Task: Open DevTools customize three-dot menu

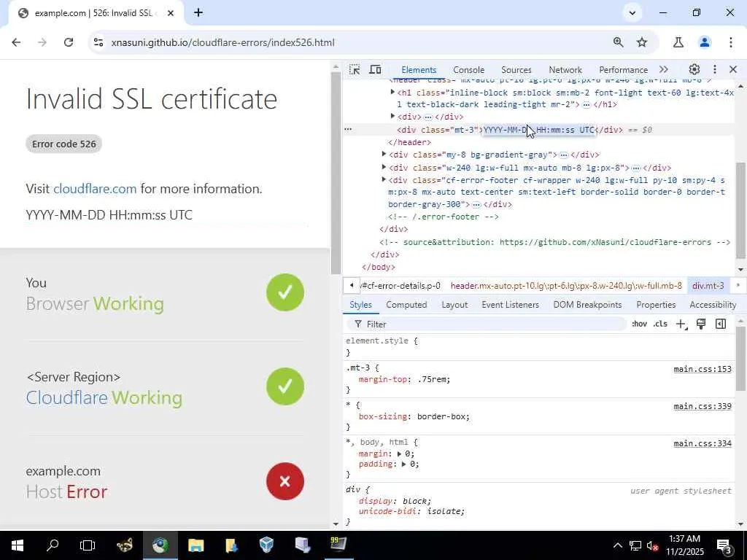Action: pos(715,69)
